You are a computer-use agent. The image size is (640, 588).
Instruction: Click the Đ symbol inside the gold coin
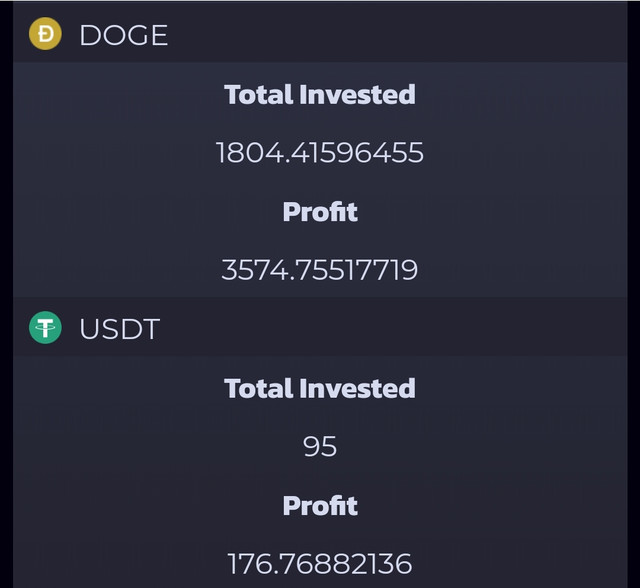pyautogui.click(x=46, y=34)
